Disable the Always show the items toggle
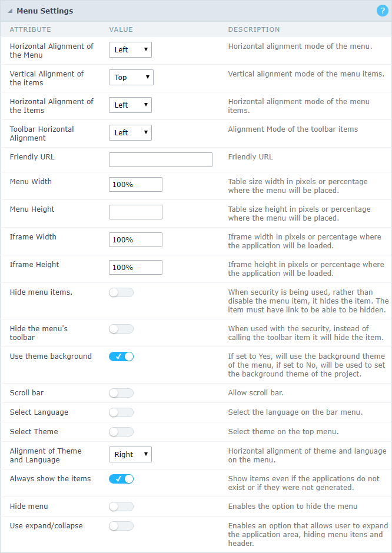 pyautogui.click(x=121, y=478)
